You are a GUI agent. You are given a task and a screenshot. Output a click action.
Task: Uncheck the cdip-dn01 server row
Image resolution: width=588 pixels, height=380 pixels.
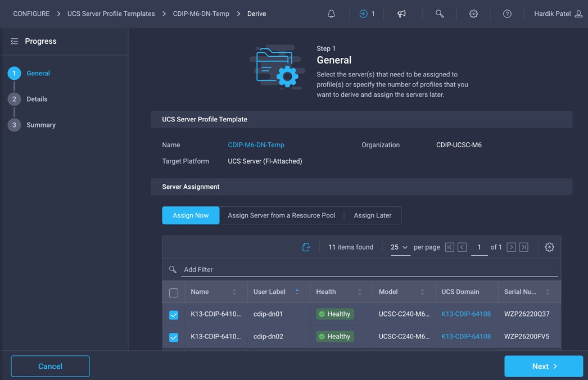174,315
